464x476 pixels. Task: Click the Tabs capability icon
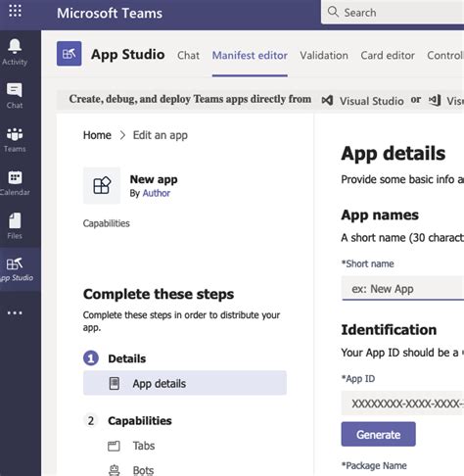[114, 446]
